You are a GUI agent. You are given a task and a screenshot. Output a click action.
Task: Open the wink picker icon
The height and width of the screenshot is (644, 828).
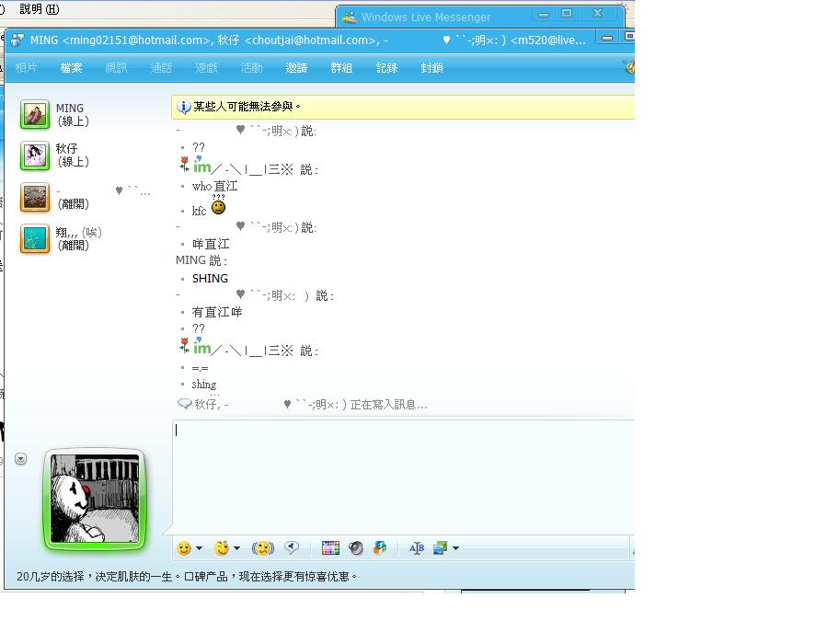222,548
